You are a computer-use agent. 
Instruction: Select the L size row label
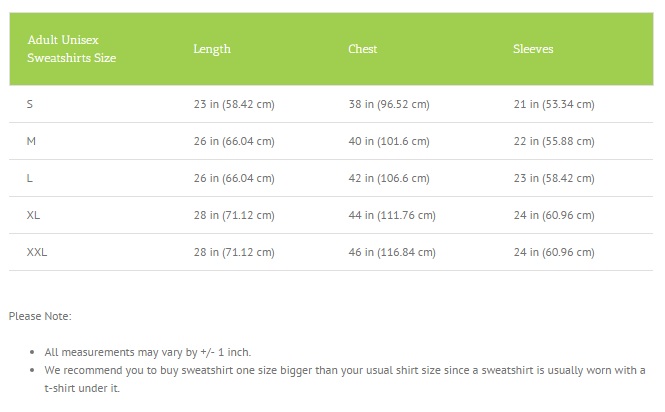coord(30,178)
